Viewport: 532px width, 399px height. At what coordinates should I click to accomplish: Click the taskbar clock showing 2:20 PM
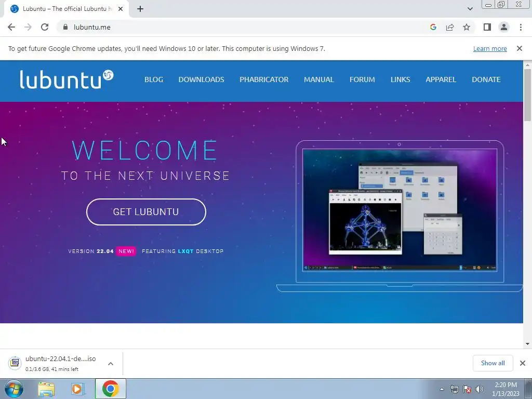tap(506, 389)
